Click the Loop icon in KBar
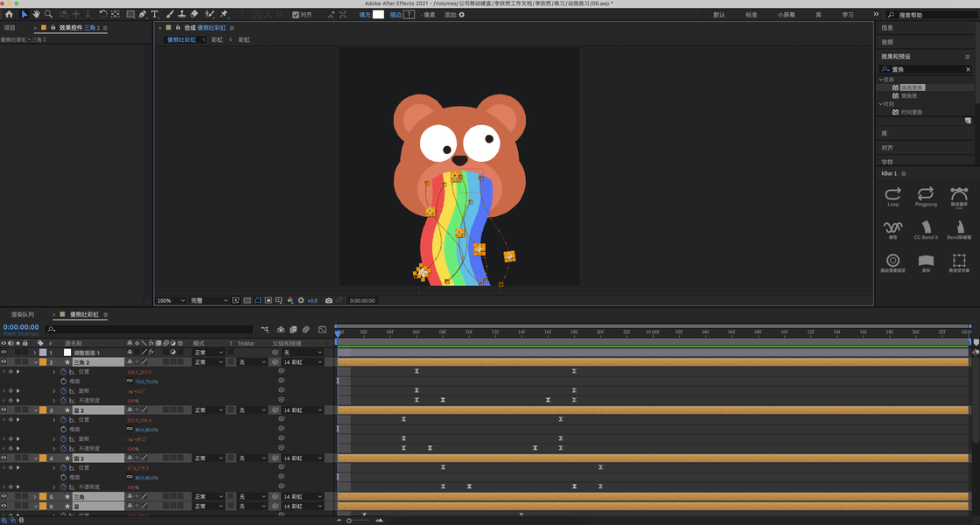The height and width of the screenshot is (525, 980). [893, 196]
